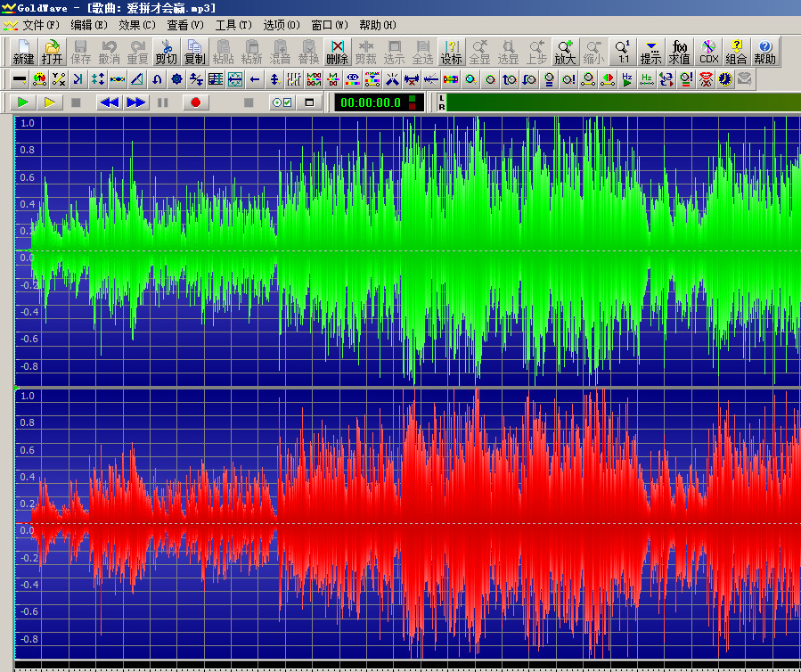Open the 查看(V) menu
The width and height of the screenshot is (801, 672).
185,25
